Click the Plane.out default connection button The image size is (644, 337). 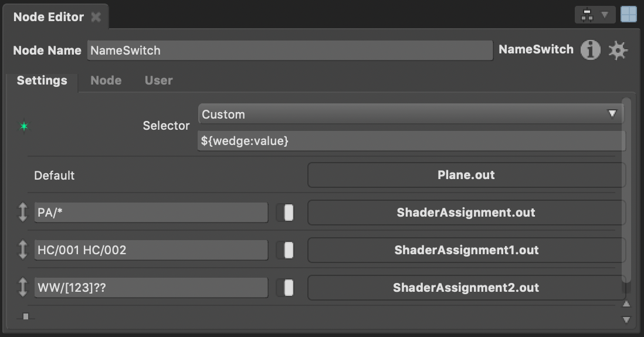tap(466, 175)
